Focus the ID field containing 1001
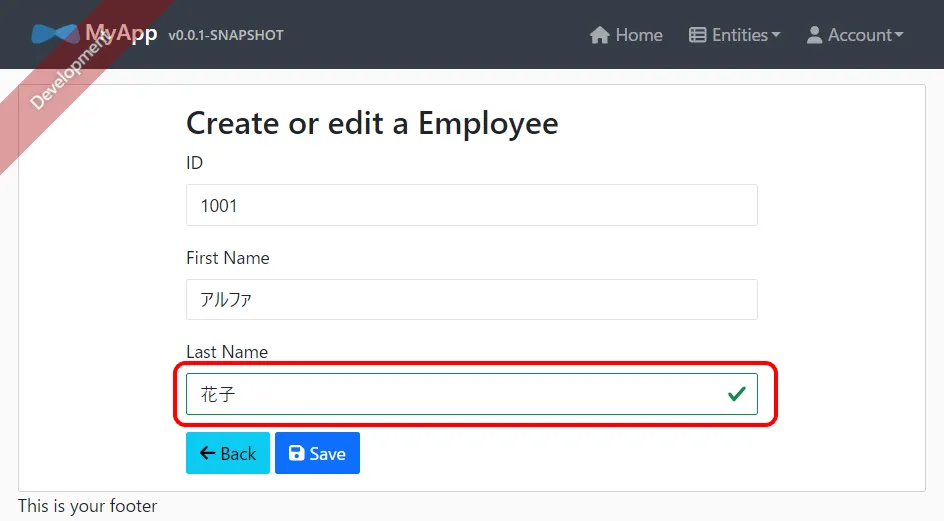The width and height of the screenshot is (944, 521). pyautogui.click(x=471, y=205)
